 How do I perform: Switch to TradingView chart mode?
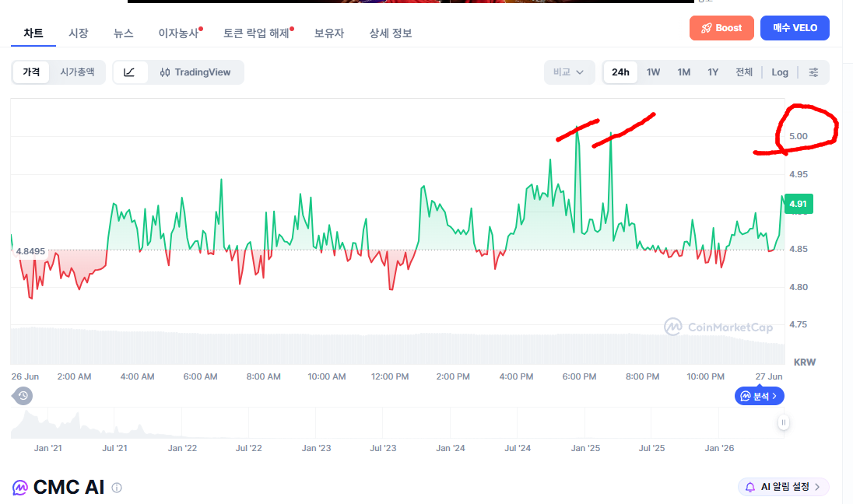195,72
